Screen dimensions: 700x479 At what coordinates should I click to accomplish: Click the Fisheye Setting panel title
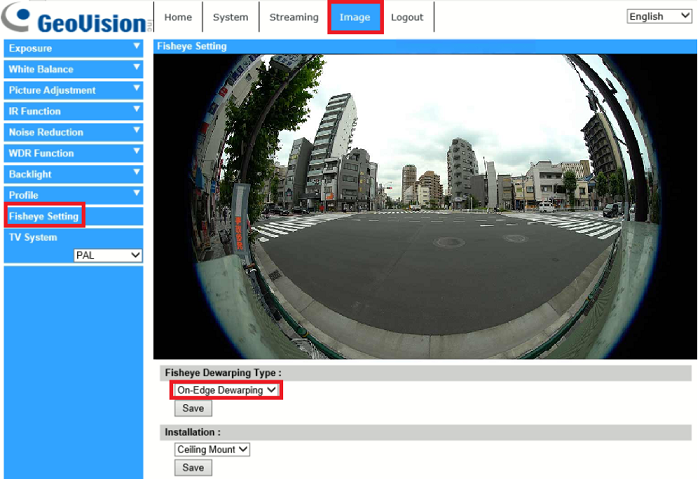pyautogui.click(x=192, y=46)
